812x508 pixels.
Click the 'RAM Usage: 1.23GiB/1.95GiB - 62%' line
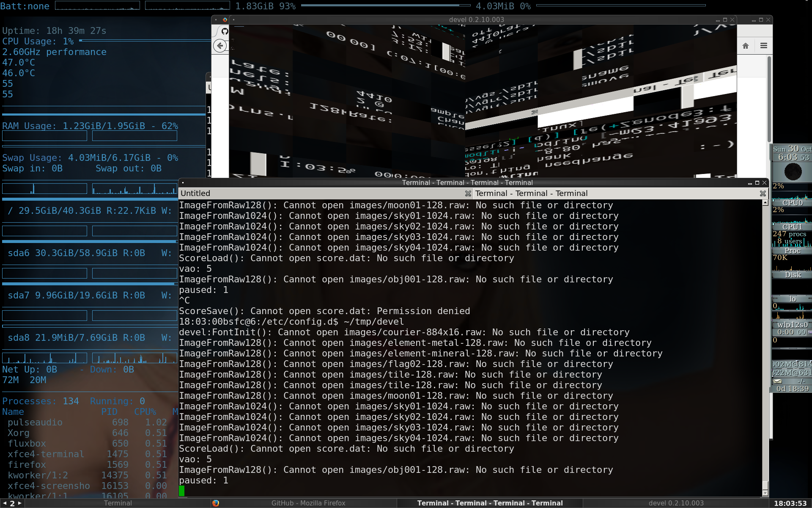pos(90,126)
